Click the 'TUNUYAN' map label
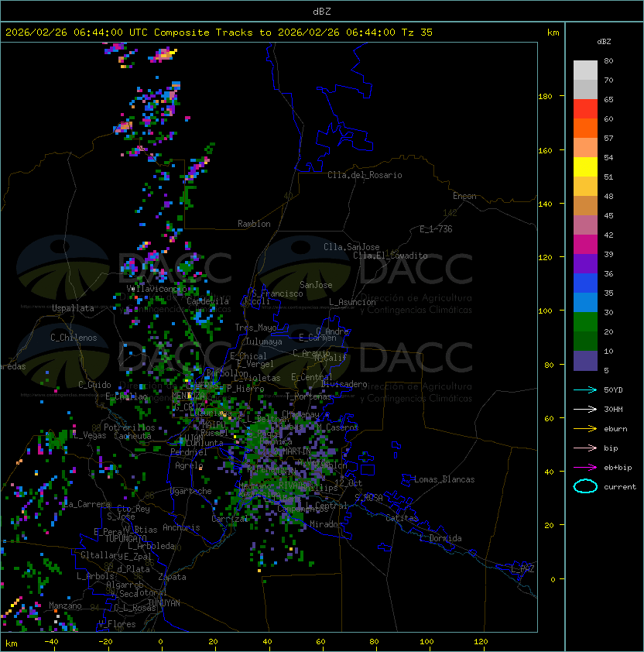Image resolution: width=644 pixels, height=652 pixels. (164, 603)
